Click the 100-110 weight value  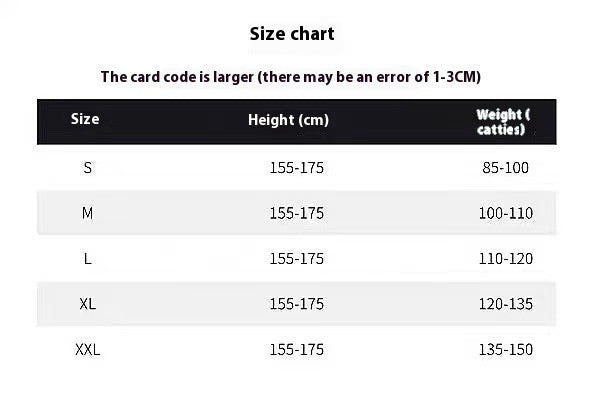506,213
